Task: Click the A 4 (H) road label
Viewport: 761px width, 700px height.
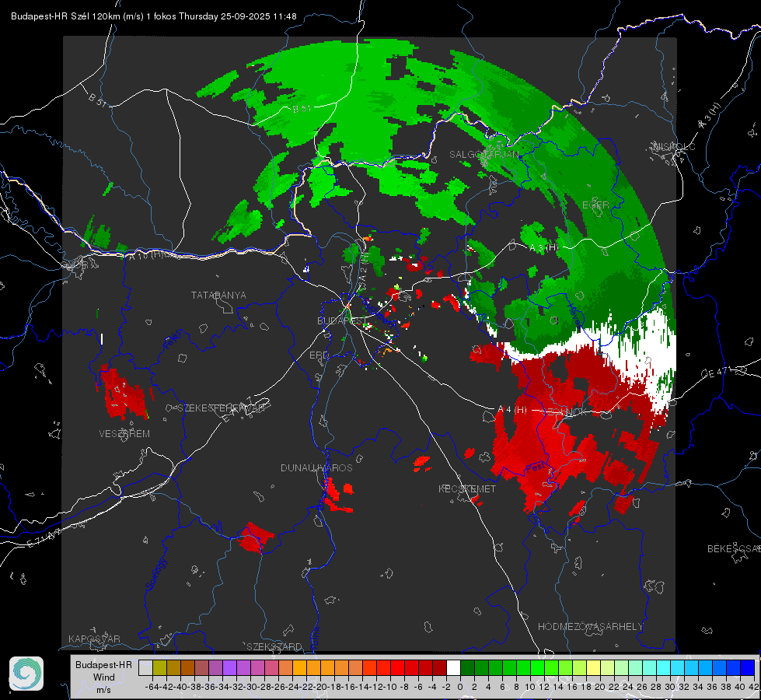Action: [x=512, y=410]
